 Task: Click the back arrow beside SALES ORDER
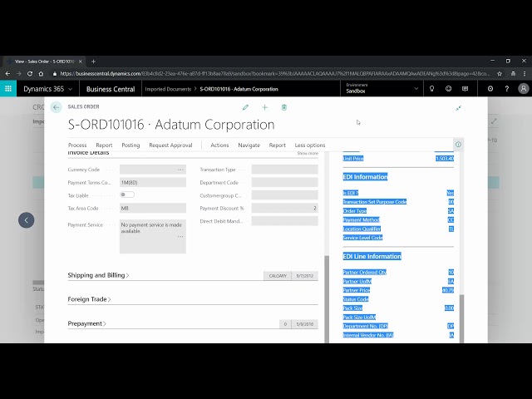tap(56, 107)
